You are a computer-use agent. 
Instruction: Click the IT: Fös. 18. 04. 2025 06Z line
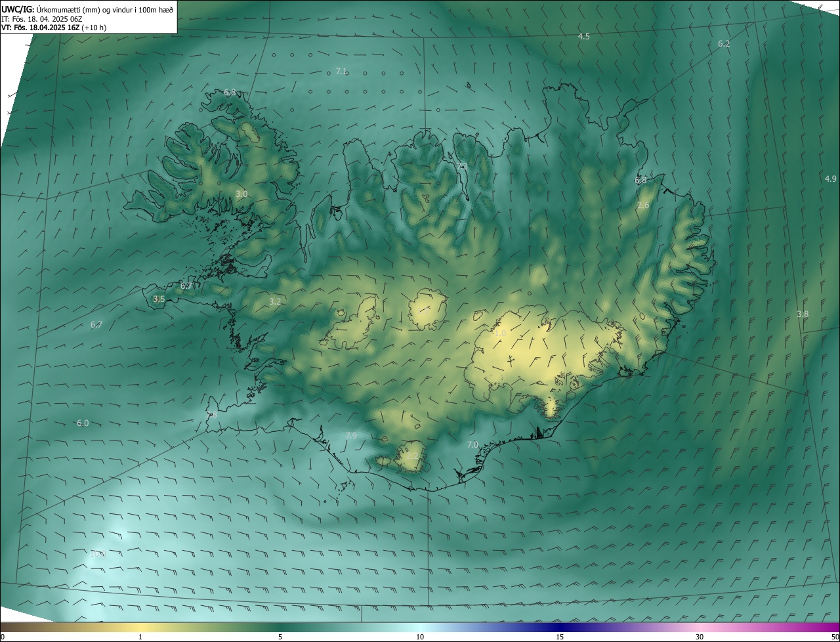tap(41, 19)
